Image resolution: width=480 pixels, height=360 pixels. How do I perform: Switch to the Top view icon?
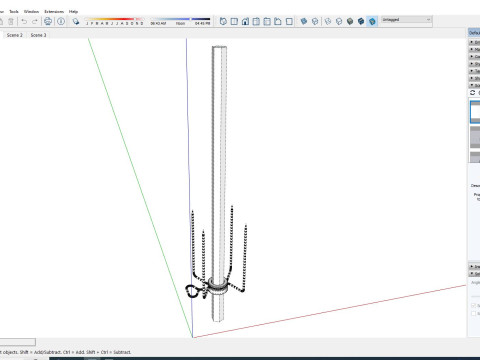coord(234,22)
